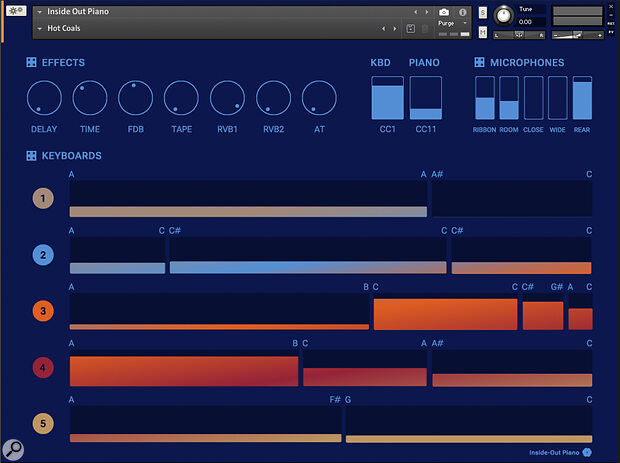620x463 pixels.
Task: Click the Delay effect knob
Action: [44, 98]
